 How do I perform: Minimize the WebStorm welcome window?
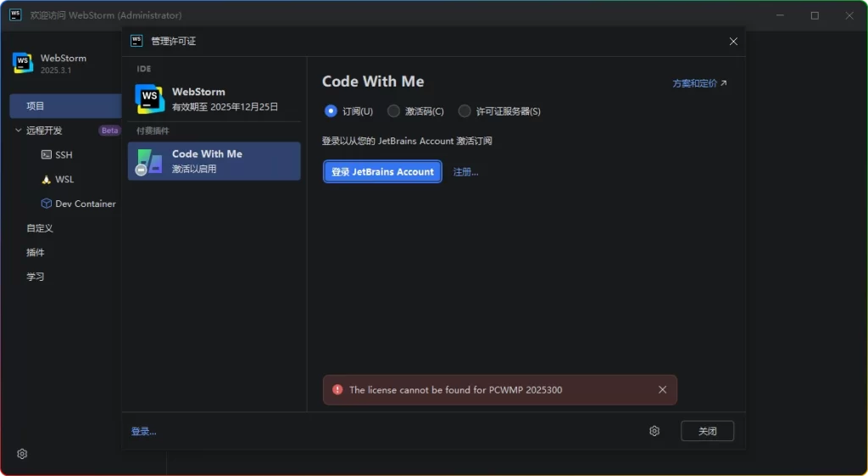[781, 15]
